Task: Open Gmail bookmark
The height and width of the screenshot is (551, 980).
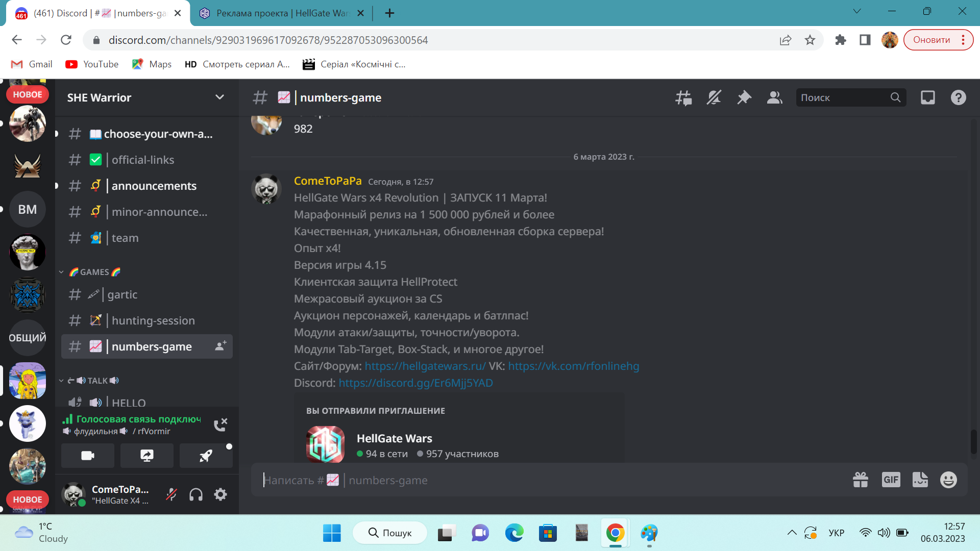Action: click(32, 64)
